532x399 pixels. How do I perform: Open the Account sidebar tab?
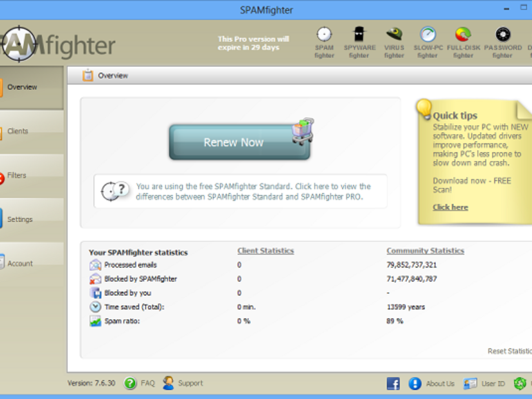[31, 263]
